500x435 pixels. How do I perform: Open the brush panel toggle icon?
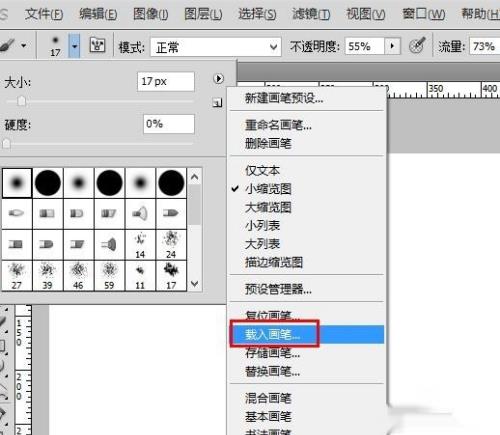[97, 45]
